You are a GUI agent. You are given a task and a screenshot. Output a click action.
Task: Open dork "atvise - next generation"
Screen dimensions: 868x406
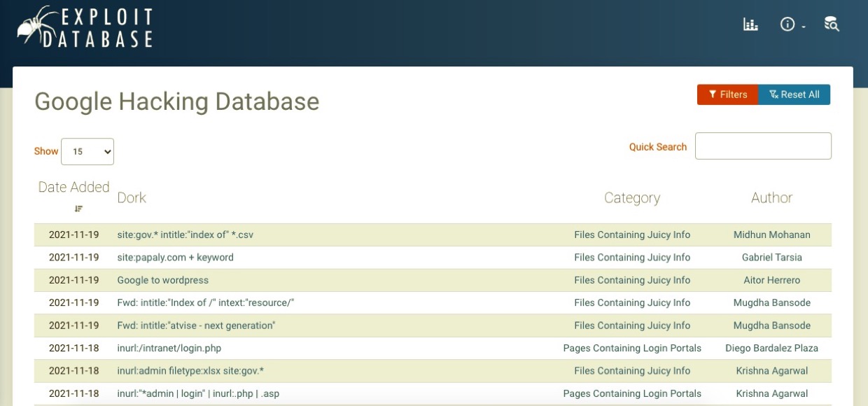(196, 325)
